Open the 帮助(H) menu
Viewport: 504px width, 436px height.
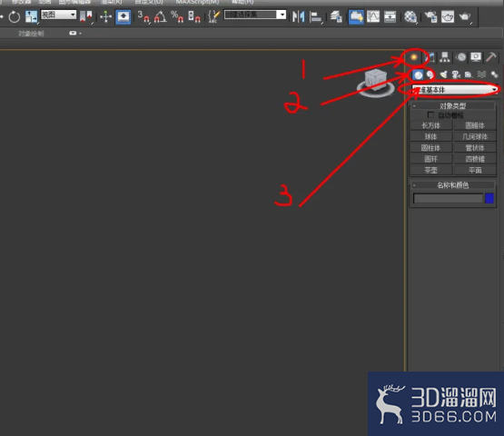(243, 2)
